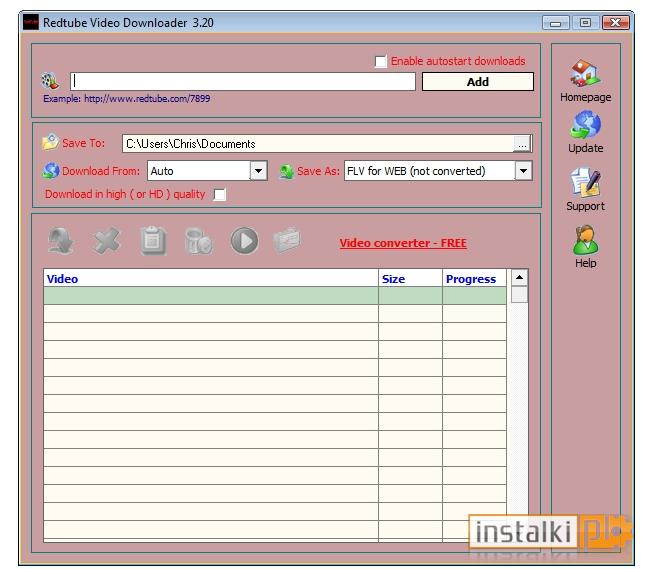Minimize the Redtube Video Downloader window
The width and height of the screenshot is (646, 569).
pos(555,23)
